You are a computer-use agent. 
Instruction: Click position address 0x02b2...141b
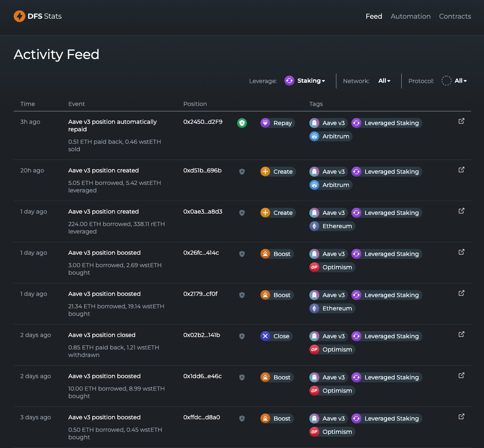click(202, 335)
